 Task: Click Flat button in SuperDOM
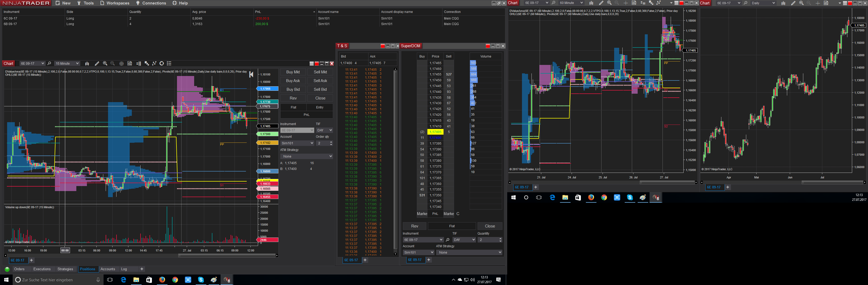pos(452,226)
